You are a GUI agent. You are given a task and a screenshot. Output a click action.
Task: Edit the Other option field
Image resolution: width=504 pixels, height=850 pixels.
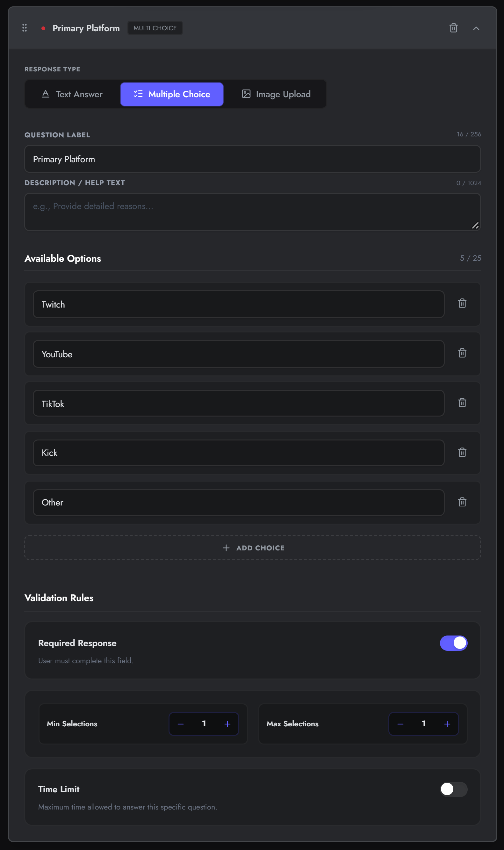[x=238, y=503]
